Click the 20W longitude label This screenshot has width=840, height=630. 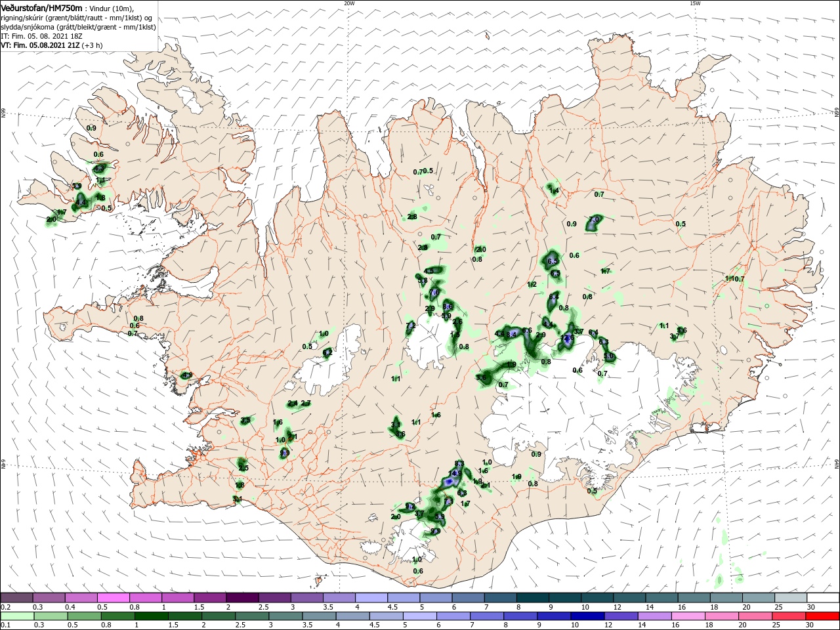[x=349, y=3]
